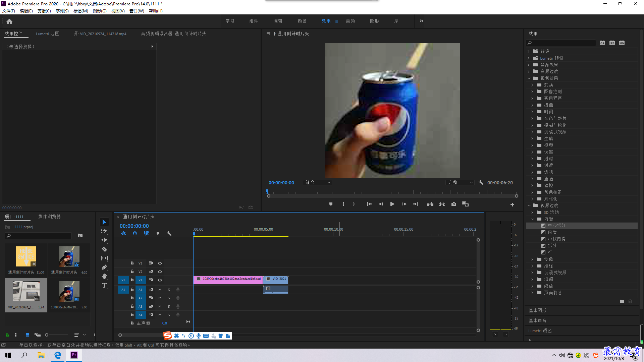Mute audio track A3

coord(160,306)
